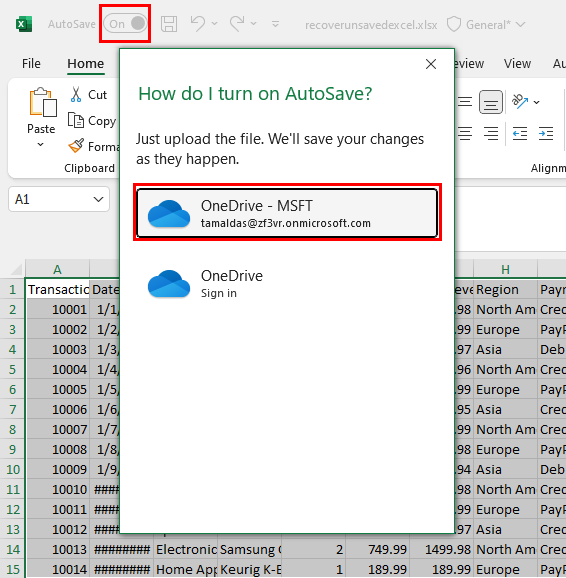Select row 15 header
The width and height of the screenshot is (566, 578).
click(12, 569)
